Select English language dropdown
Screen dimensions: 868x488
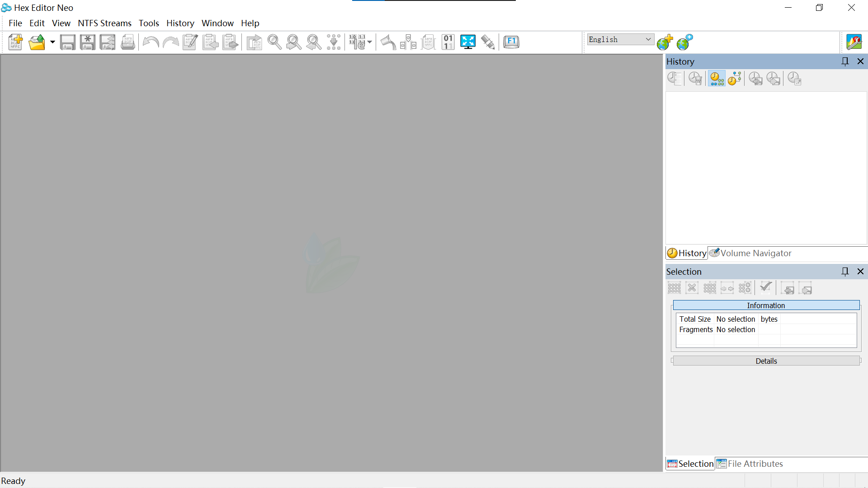pos(619,39)
